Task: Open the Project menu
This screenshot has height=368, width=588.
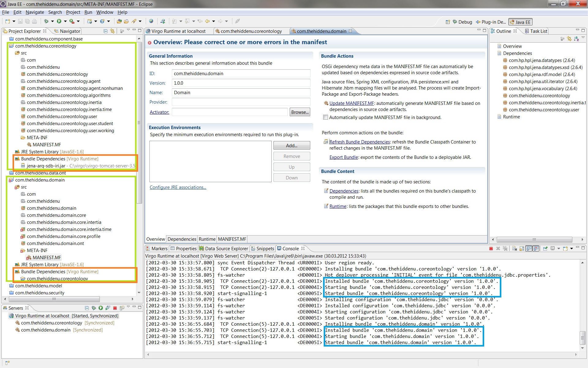Action: point(73,12)
